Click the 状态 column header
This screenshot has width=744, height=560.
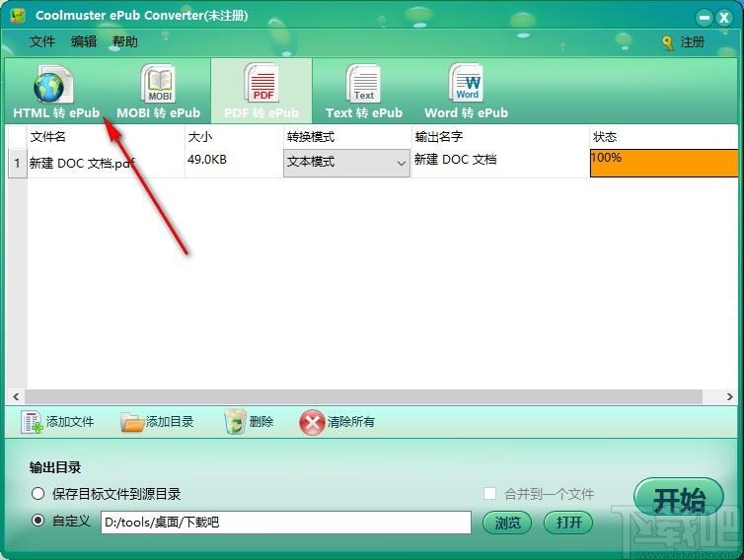pos(664,137)
